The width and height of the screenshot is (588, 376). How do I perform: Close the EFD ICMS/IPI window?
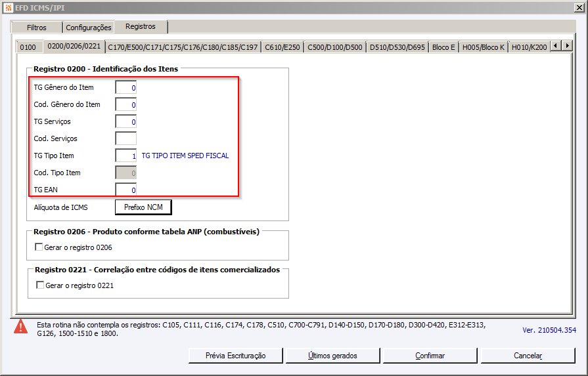coord(579,7)
